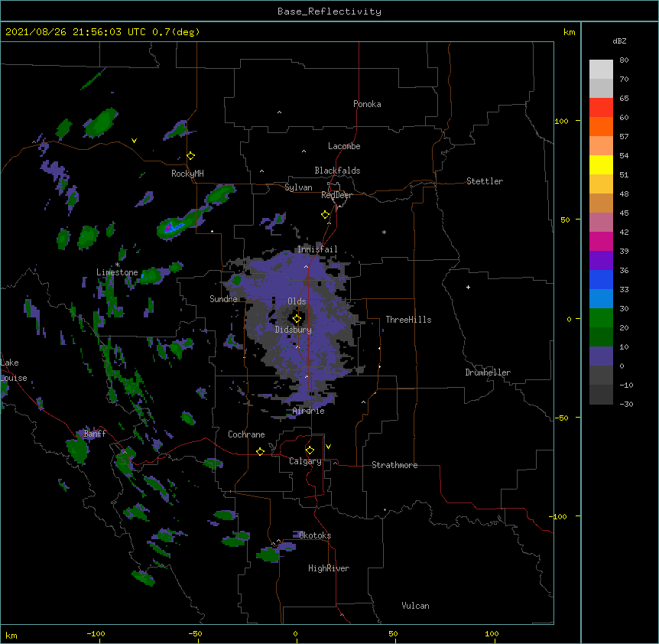
Task: Click the Didsbury city label
Action: [294, 330]
